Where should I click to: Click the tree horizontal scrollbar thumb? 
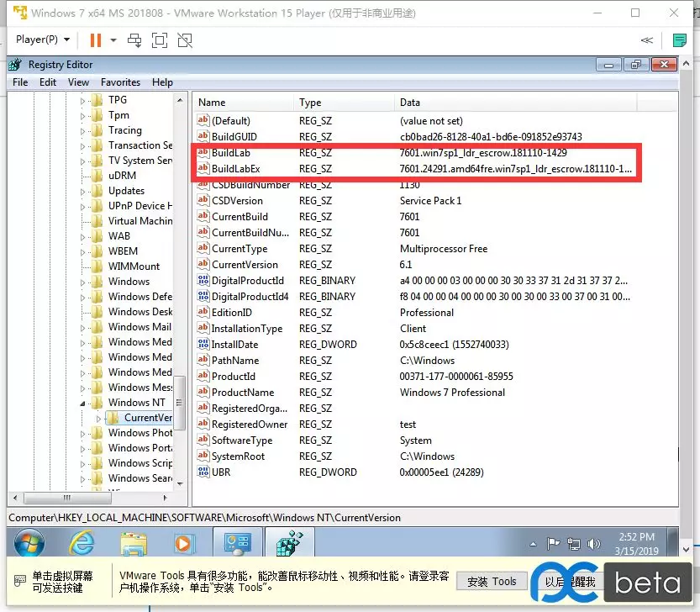click(x=67, y=497)
